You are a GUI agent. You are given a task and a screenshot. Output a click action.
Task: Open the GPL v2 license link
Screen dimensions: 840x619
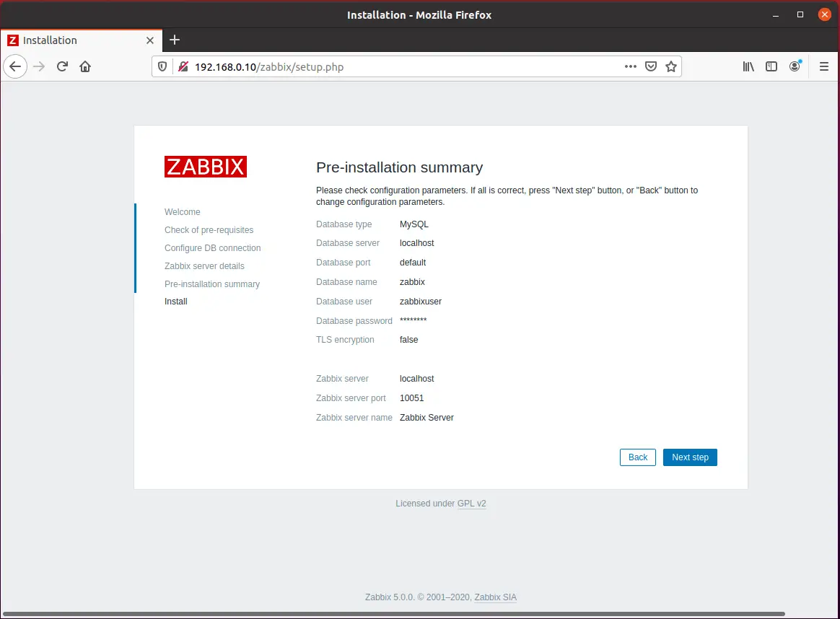(x=471, y=504)
